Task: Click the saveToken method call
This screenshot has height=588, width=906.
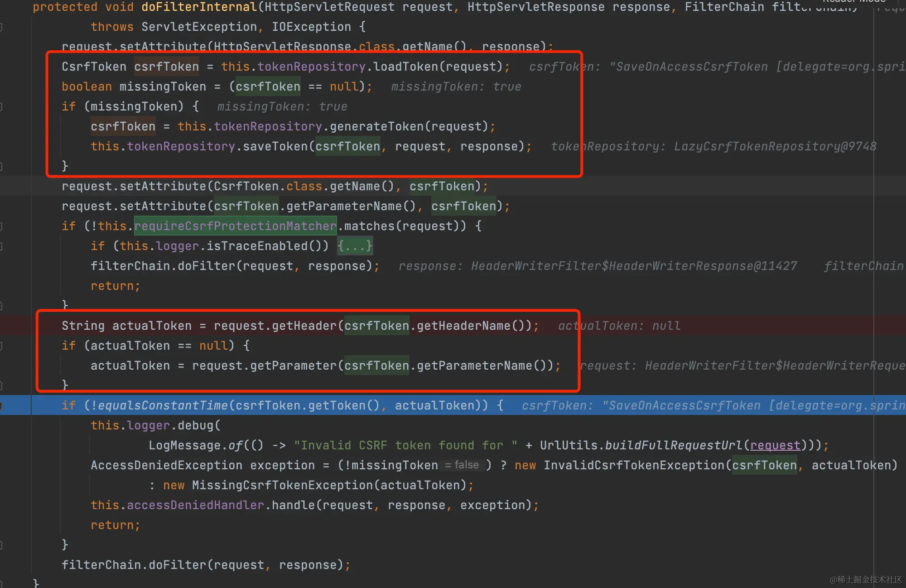Action: coord(275,146)
